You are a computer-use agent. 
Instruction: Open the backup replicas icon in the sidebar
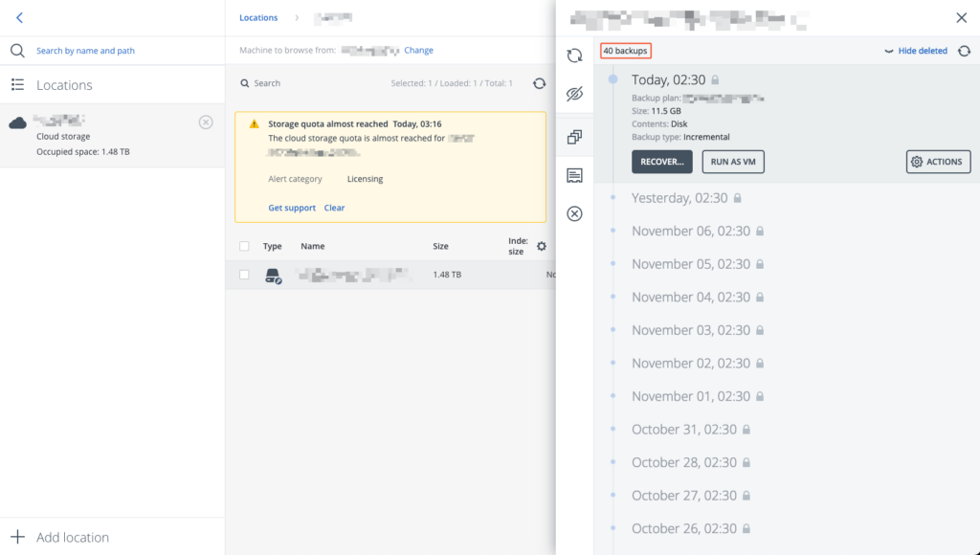pyautogui.click(x=574, y=135)
